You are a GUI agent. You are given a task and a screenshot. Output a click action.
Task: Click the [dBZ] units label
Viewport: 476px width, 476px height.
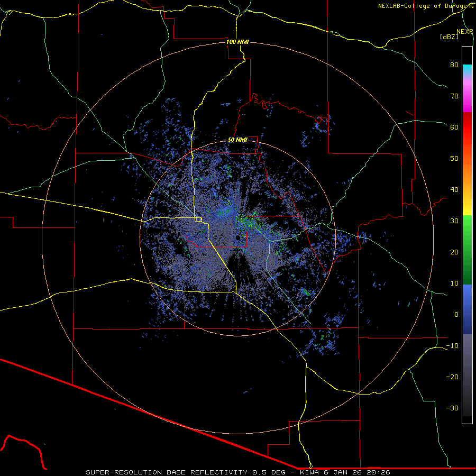(x=449, y=36)
